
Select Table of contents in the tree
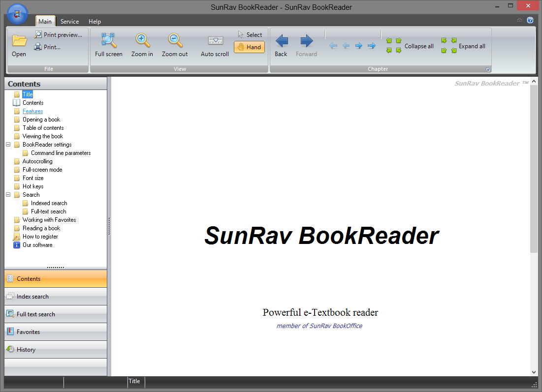point(43,128)
